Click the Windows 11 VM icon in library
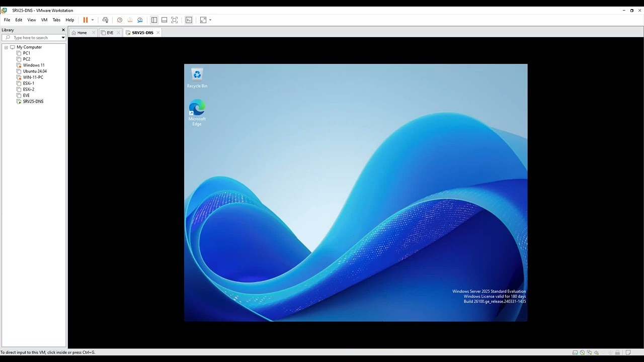This screenshot has height=362, width=644. coord(19,65)
